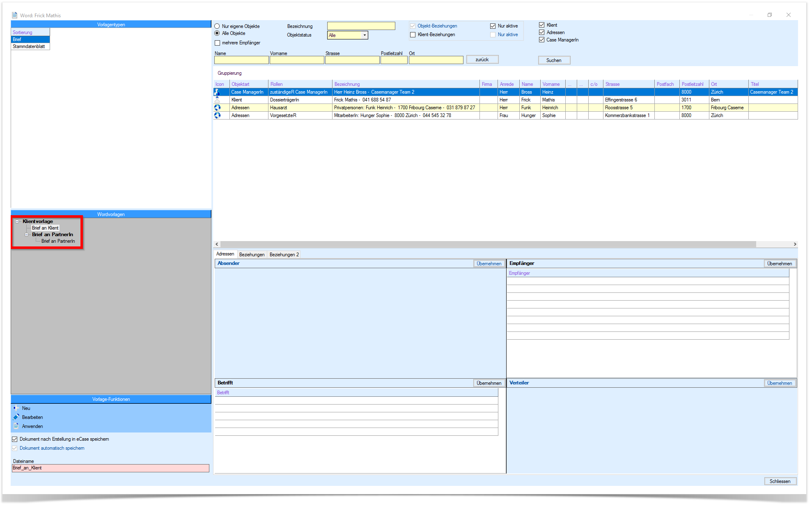The width and height of the screenshot is (812, 506).
Task: Uncheck the Adressen filter checkbox
Action: [541, 32]
